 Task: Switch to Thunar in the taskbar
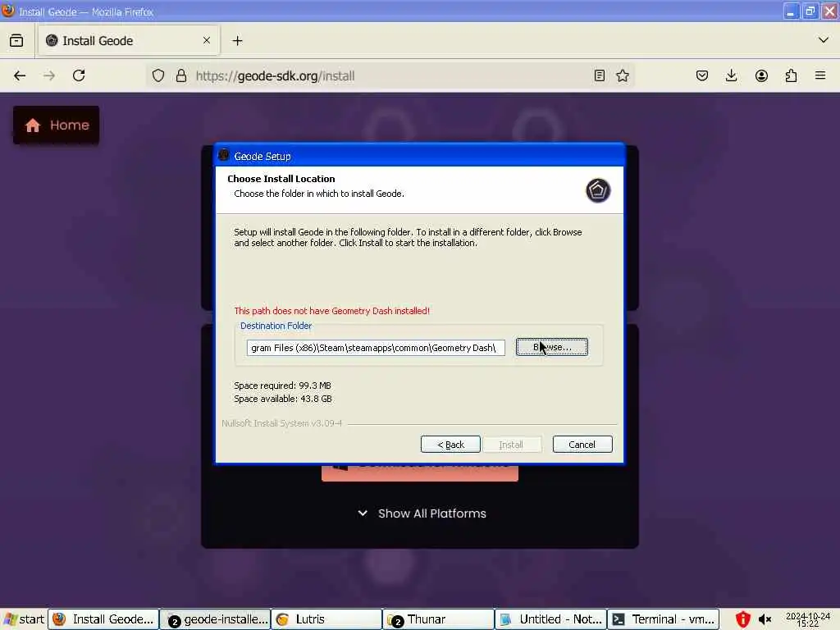click(438, 619)
